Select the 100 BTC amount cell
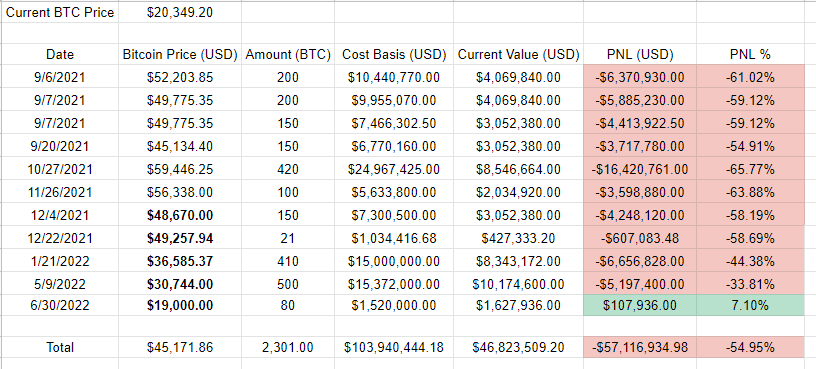816x369 pixels. tap(288, 192)
